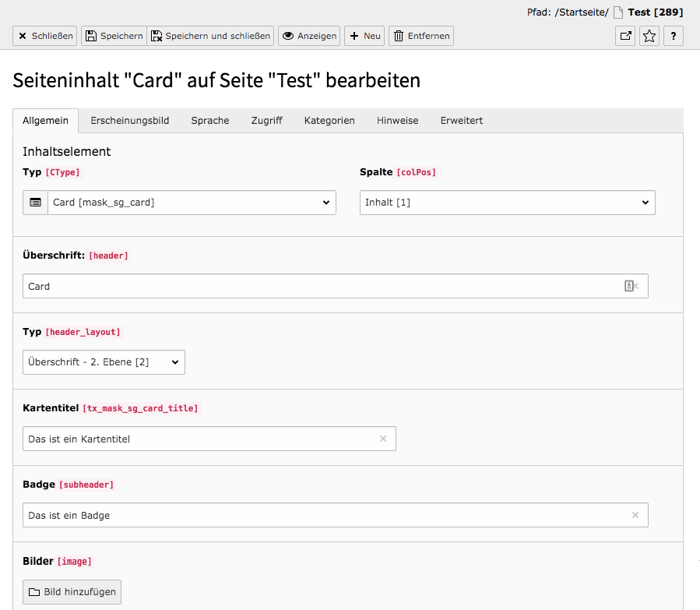
Task: Switch to the Erweitert tab
Action: 462,121
